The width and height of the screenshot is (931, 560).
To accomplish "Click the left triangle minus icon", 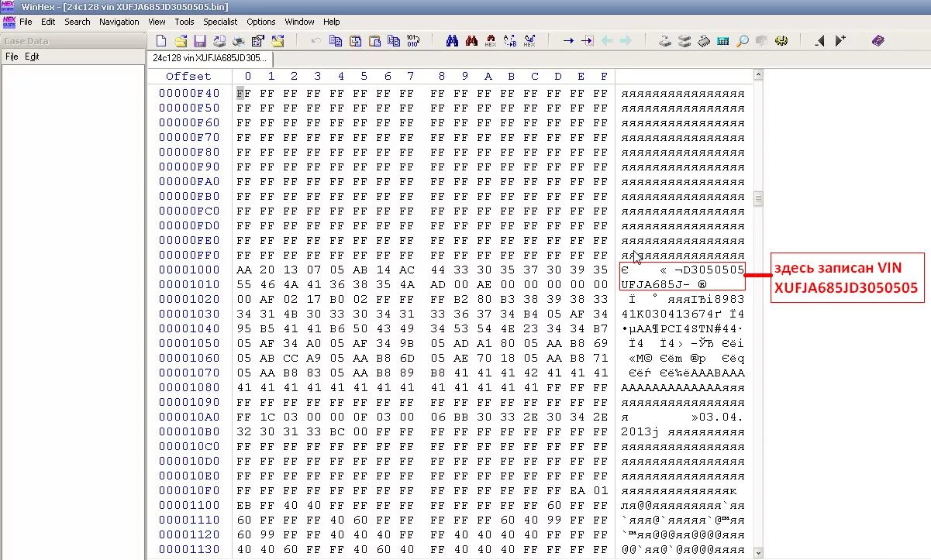I will tap(819, 41).
